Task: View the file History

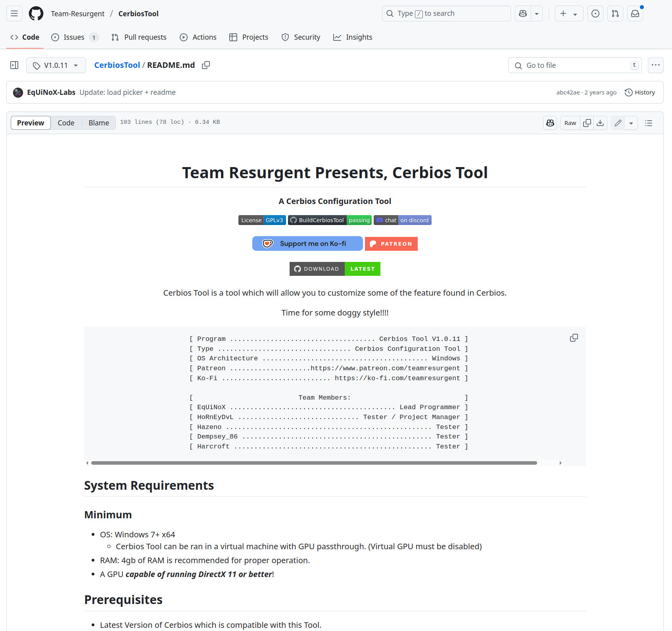Action: (x=640, y=92)
